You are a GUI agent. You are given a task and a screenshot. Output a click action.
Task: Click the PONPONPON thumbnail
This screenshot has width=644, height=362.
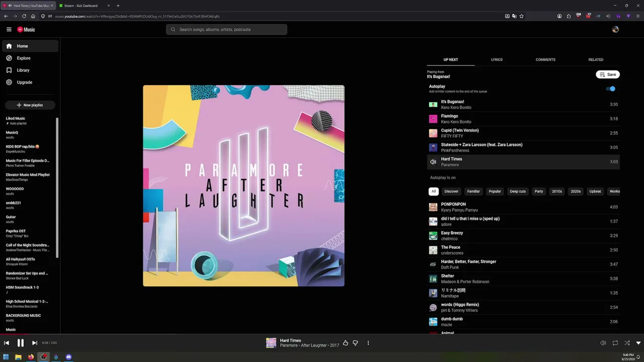[x=433, y=207]
